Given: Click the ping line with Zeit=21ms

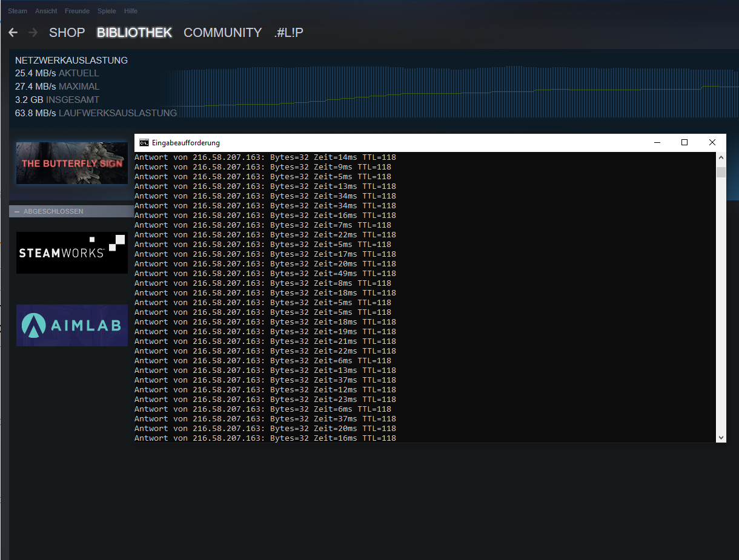Looking at the screenshot, I should [265, 341].
